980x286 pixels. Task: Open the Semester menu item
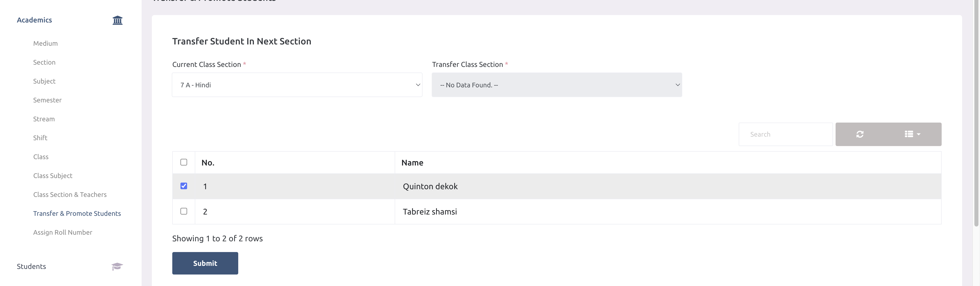coord(47,100)
